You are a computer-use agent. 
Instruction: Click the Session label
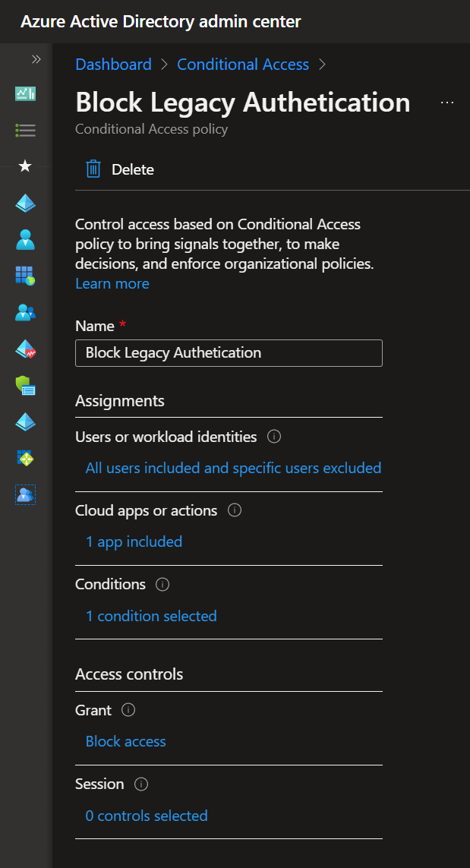99,784
